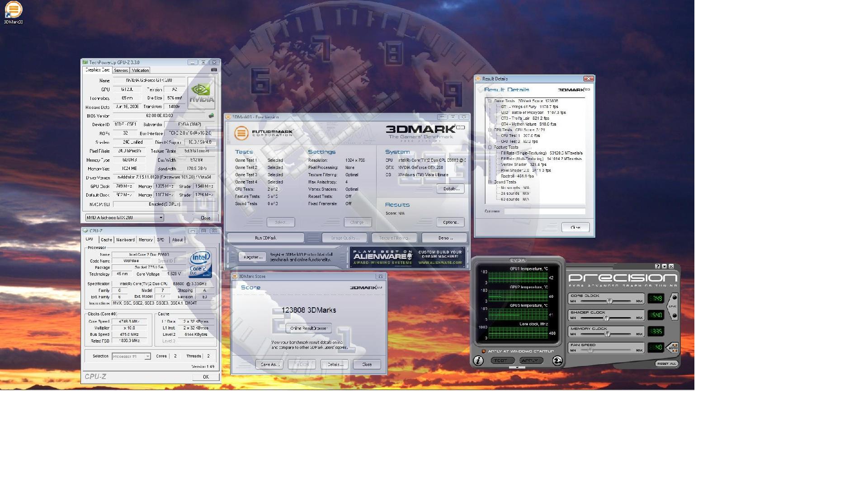Click the Options button in 3DMark03
The height and width of the screenshot is (488, 868).
tap(450, 222)
